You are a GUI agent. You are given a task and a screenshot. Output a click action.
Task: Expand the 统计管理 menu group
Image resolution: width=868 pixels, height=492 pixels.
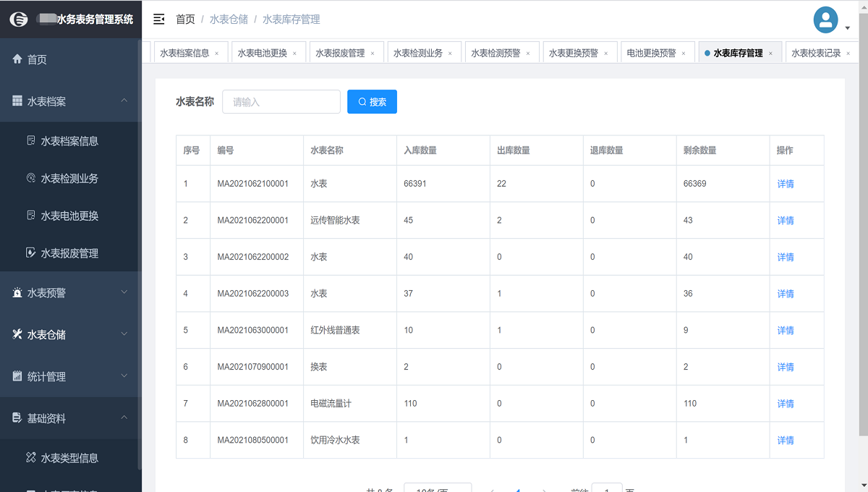(x=124, y=376)
